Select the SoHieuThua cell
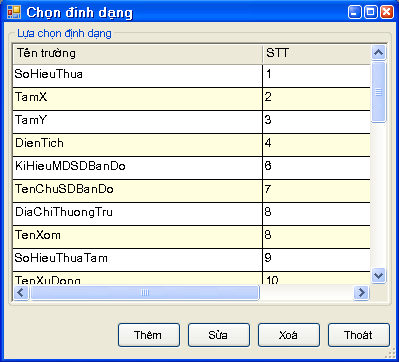 point(138,76)
